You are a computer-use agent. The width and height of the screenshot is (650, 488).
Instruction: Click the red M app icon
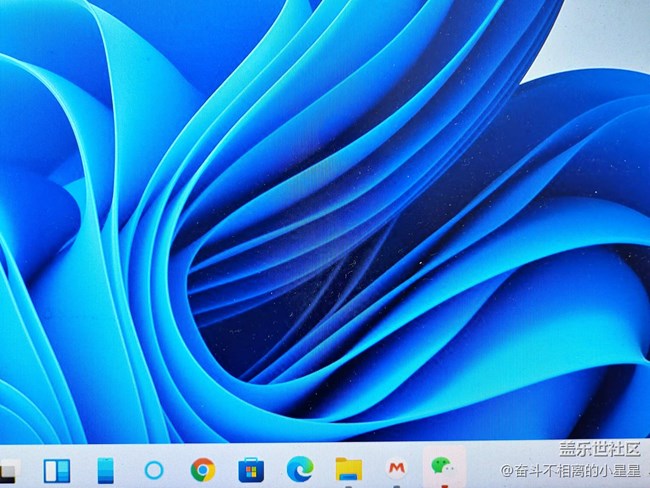pyautogui.click(x=397, y=469)
